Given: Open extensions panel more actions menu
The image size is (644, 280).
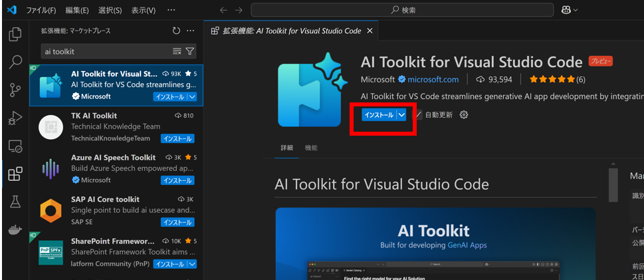Looking at the screenshot, I should pos(190,31).
